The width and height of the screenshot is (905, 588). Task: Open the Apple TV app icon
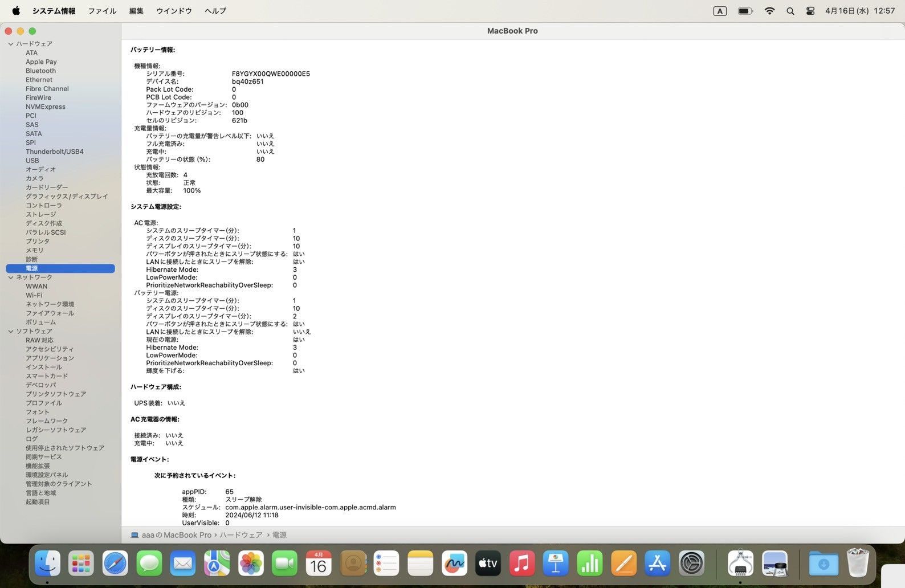pyautogui.click(x=488, y=563)
